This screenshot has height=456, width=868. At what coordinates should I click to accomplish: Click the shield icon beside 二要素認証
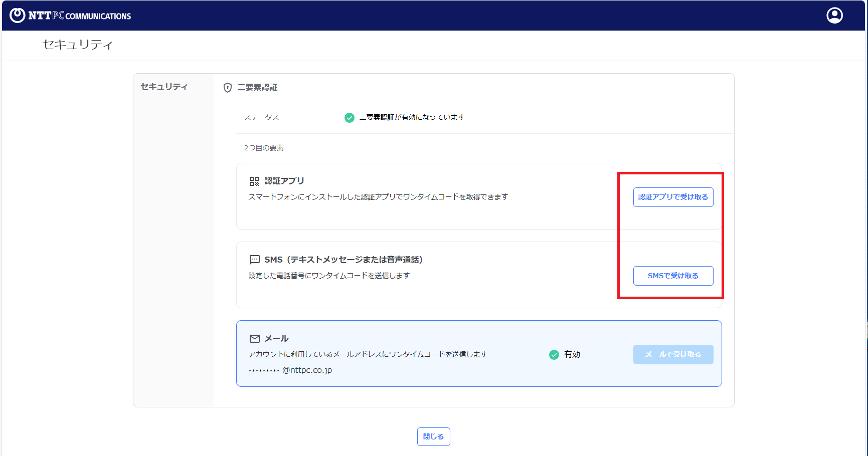[228, 88]
